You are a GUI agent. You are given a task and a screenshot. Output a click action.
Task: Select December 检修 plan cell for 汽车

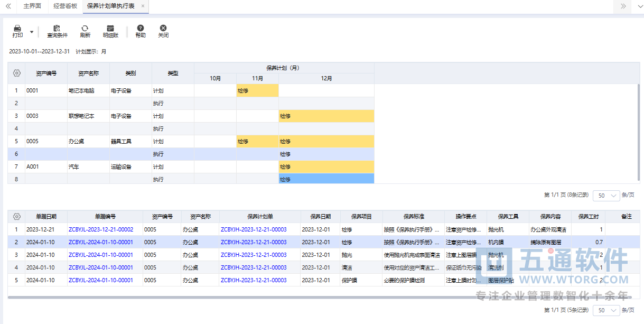326,166
